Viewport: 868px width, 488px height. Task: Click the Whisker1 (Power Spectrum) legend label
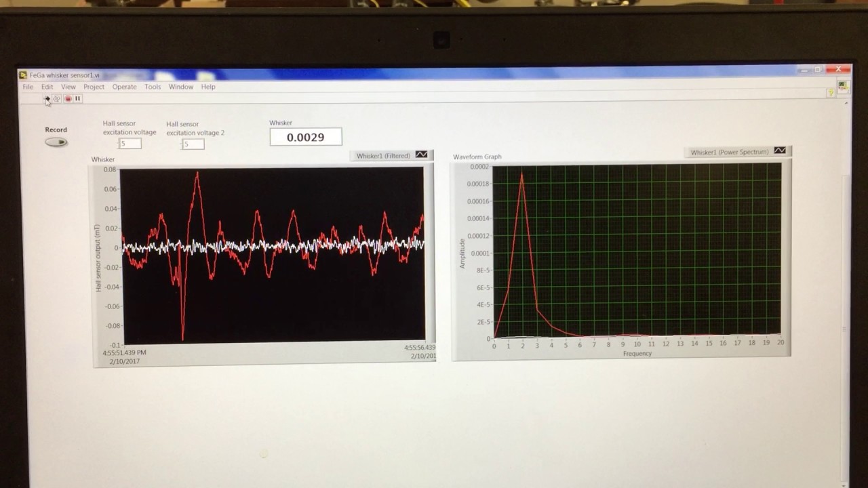click(730, 152)
